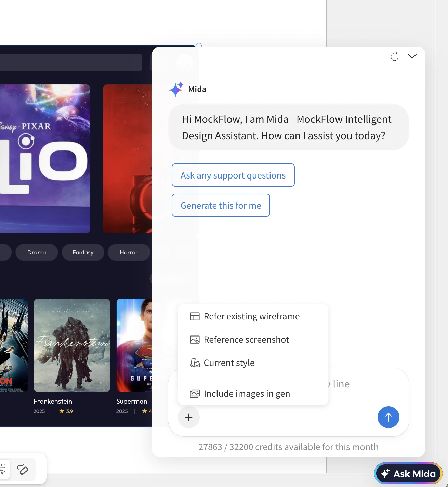Click the Superman movie poster
448x487 pixels.
(134, 345)
